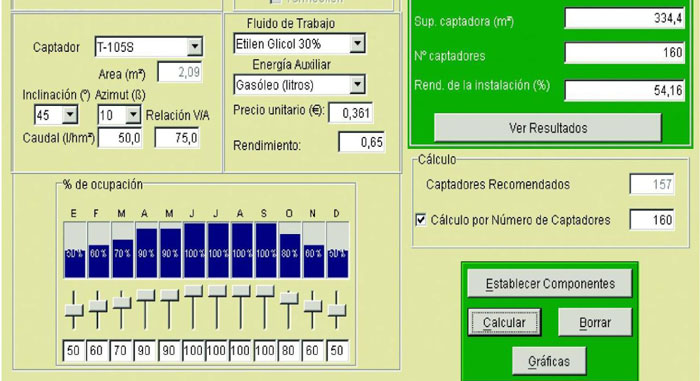This screenshot has height=381, width=700.
Task: Click the Borrar button
Action: [595, 322]
